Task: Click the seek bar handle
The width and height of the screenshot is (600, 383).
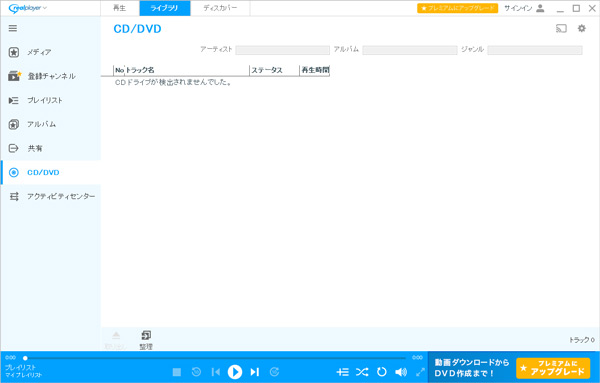Action: (x=25, y=358)
